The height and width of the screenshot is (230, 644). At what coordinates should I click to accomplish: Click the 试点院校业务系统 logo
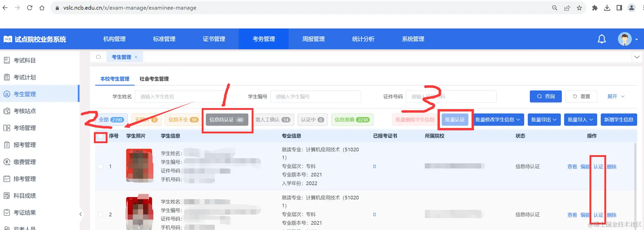click(x=35, y=39)
